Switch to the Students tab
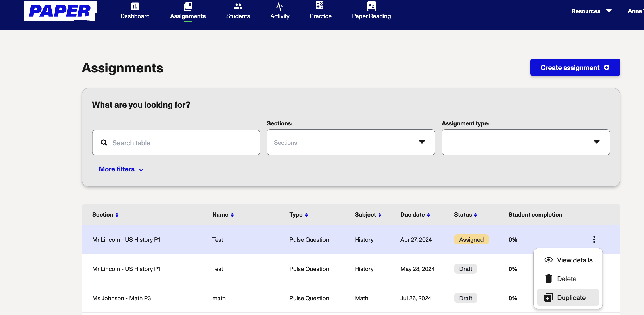This screenshot has height=315, width=644. click(238, 11)
